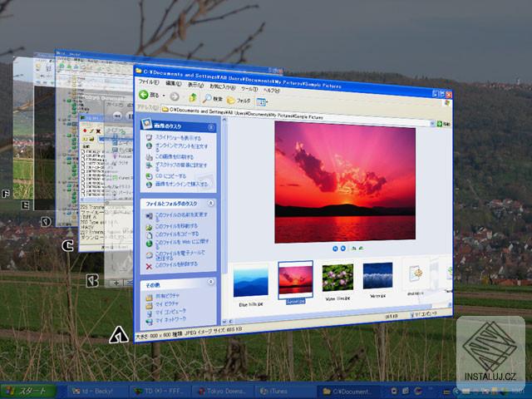532x399 pixels.
Task: Click the red X delete file icon
Action: (x=149, y=266)
